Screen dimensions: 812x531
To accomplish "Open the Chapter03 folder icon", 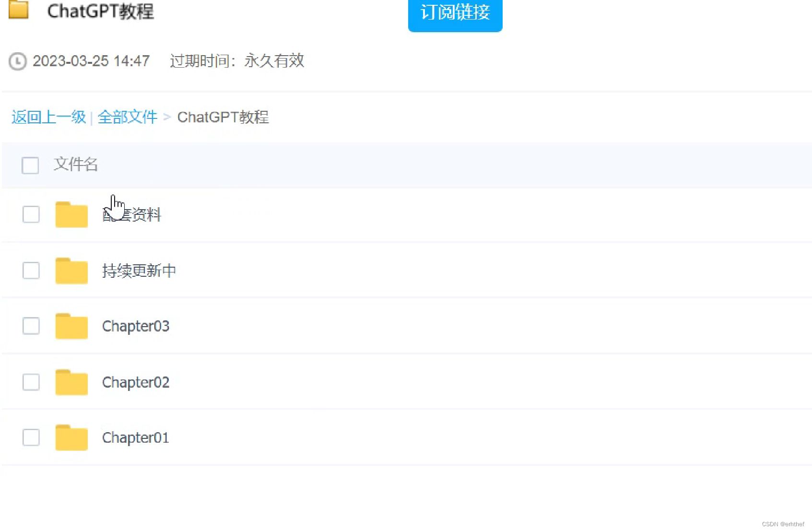I will pos(71,326).
